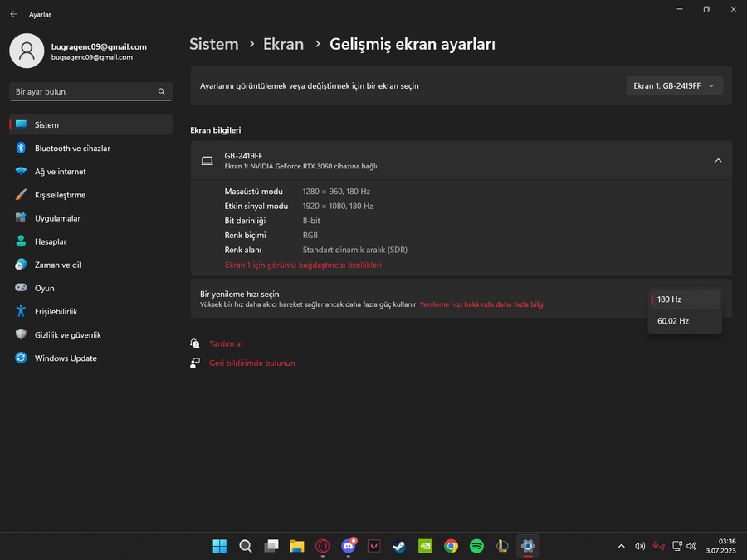Click the Spotify taskbar icon
This screenshot has height=560, width=747.
pyautogui.click(x=476, y=546)
